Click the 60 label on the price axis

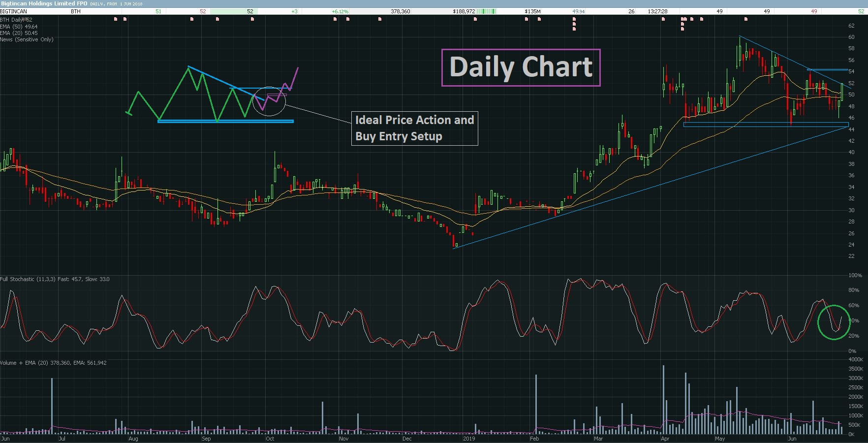[851, 37]
